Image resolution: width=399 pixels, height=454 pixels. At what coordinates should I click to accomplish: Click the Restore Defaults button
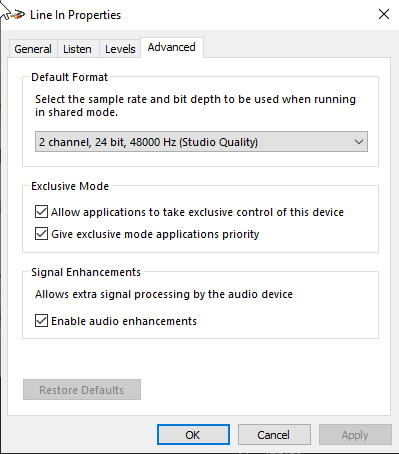pos(82,390)
